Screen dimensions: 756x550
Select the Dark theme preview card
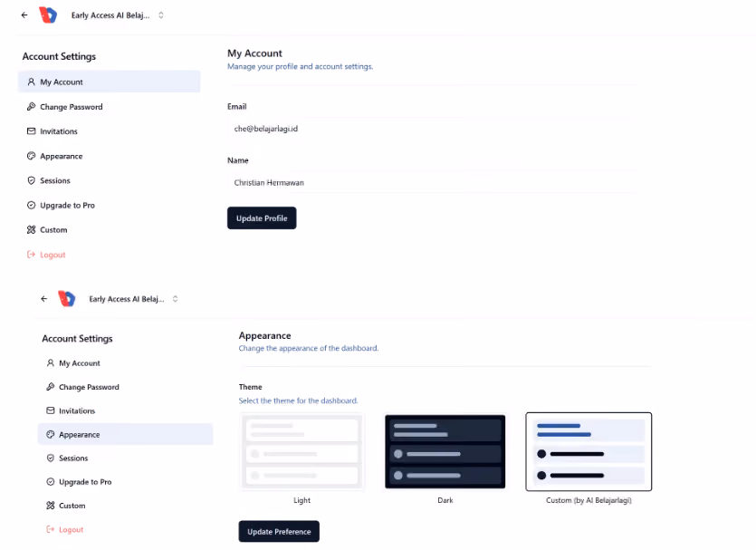pyautogui.click(x=445, y=451)
